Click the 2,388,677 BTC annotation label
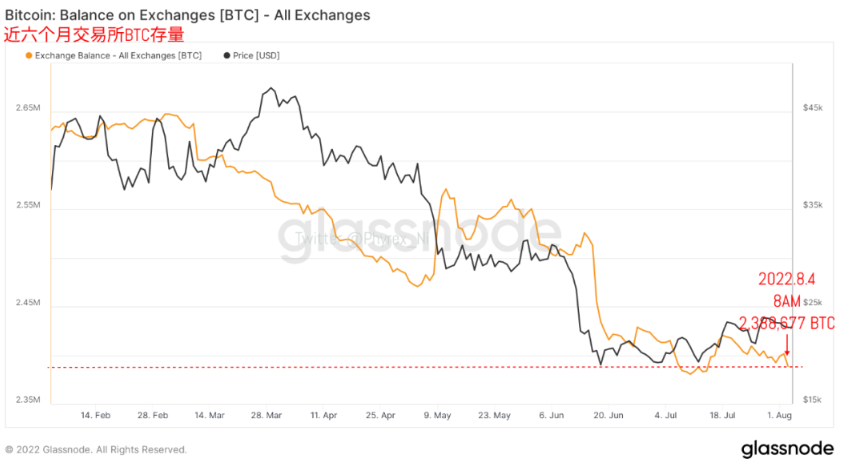The width and height of the screenshot is (843, 467). (787, 323)
